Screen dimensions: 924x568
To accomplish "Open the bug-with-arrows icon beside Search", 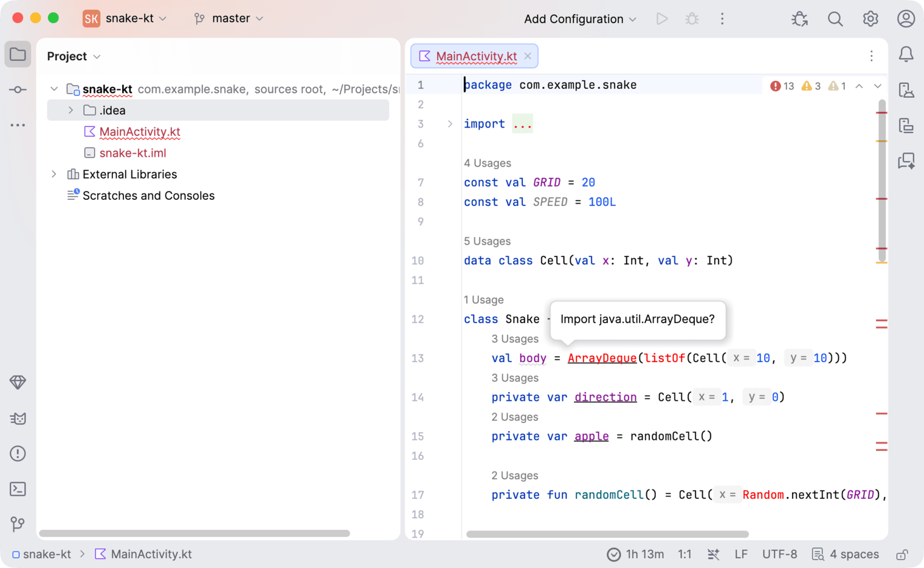I will [800, 19].
